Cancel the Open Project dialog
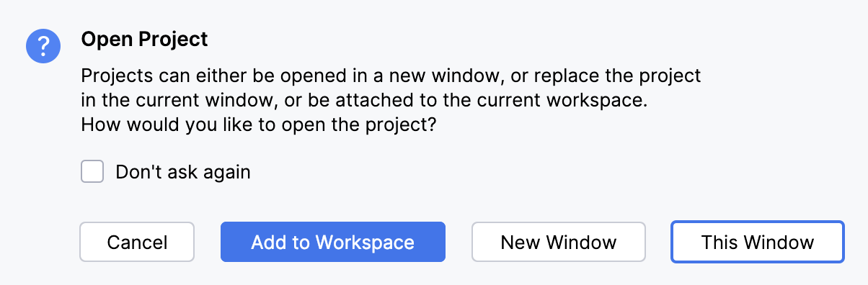This screenshot has width=868, height=285. [137, 242]
